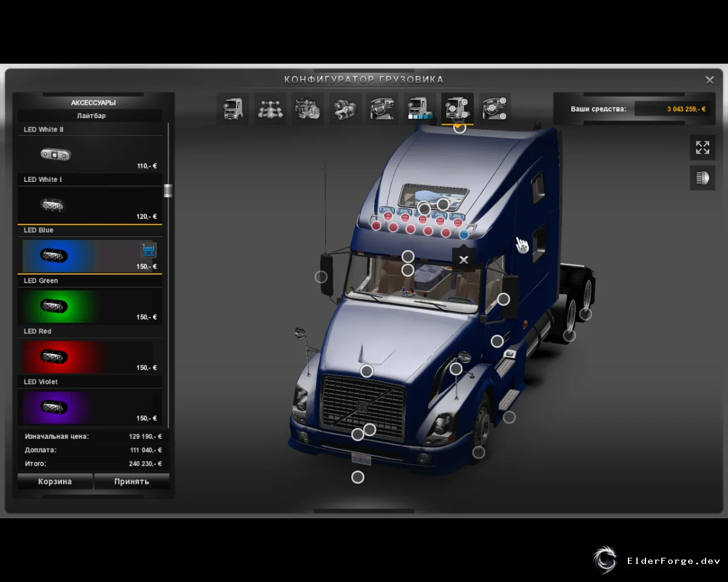Close the truck configurator window

[x=709, y=80]
